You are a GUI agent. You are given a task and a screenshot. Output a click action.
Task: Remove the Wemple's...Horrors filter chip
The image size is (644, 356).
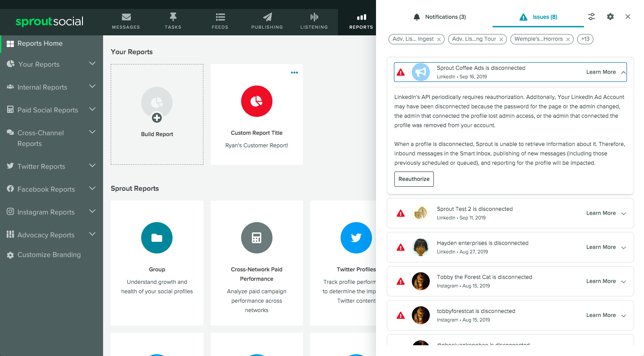[x=568, y=39]
